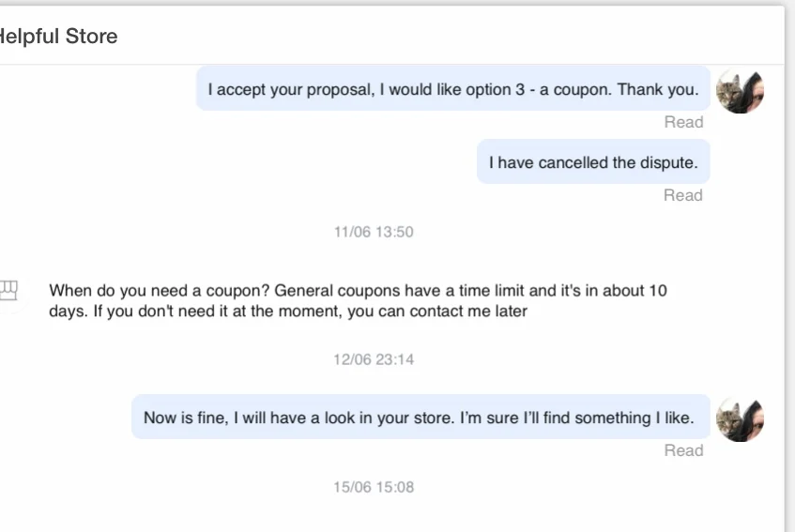The width and height of the screenshot is (795, 532).
Task: Click the store's 'When do you need a coupon?' message
Action: [358, 301]
